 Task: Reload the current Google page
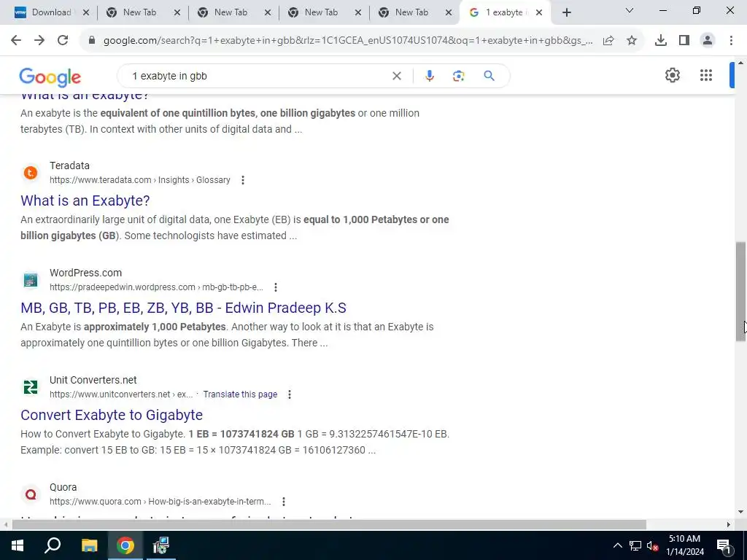click(63, 41)
